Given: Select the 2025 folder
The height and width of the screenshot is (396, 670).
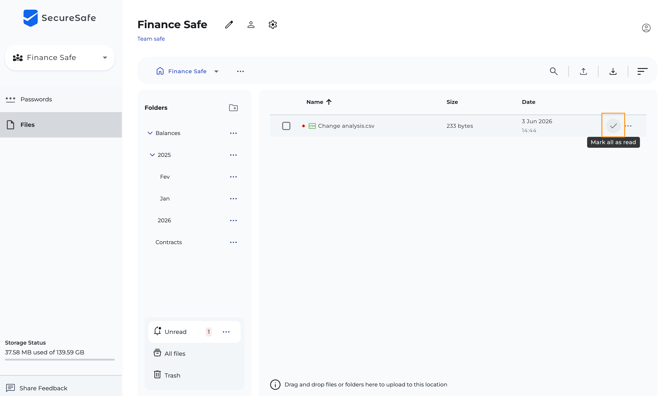Looking at the screenshot, I should click(x=164, y=155).
